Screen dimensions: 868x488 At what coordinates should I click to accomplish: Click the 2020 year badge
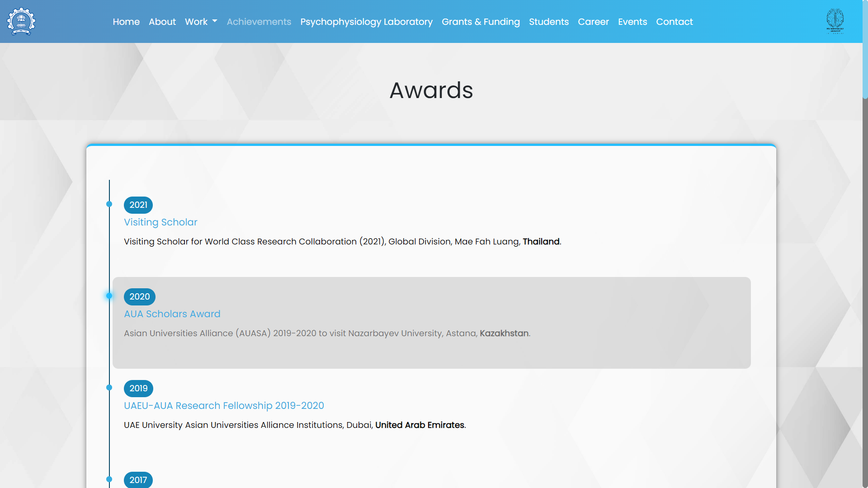tap(139, 297)
